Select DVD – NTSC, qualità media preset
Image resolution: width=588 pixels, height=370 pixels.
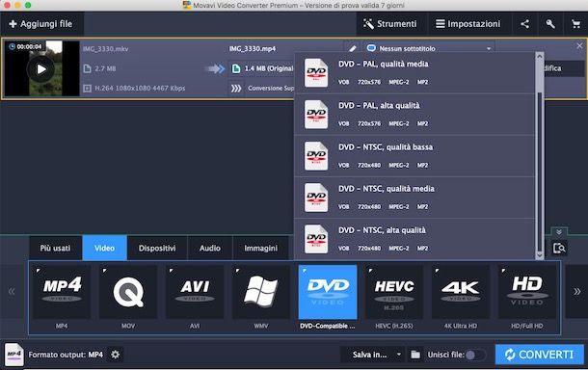click(x=414, y=198)
